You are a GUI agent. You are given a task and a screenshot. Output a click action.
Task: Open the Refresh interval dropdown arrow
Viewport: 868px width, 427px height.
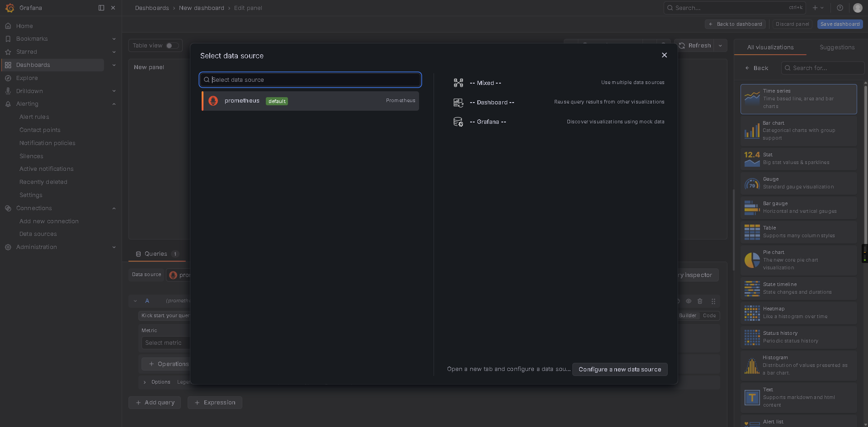[720, 46]
